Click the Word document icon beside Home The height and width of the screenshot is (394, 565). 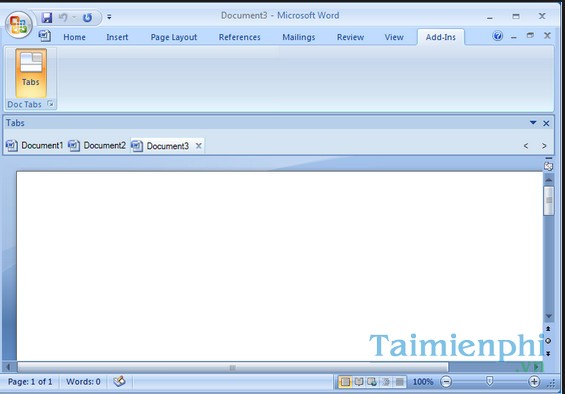[x=45, y=36]
